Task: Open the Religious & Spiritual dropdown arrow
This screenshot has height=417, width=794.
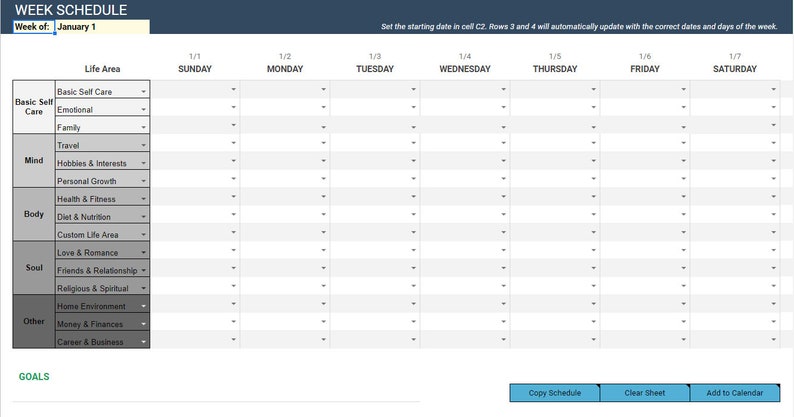Action: 143,288
